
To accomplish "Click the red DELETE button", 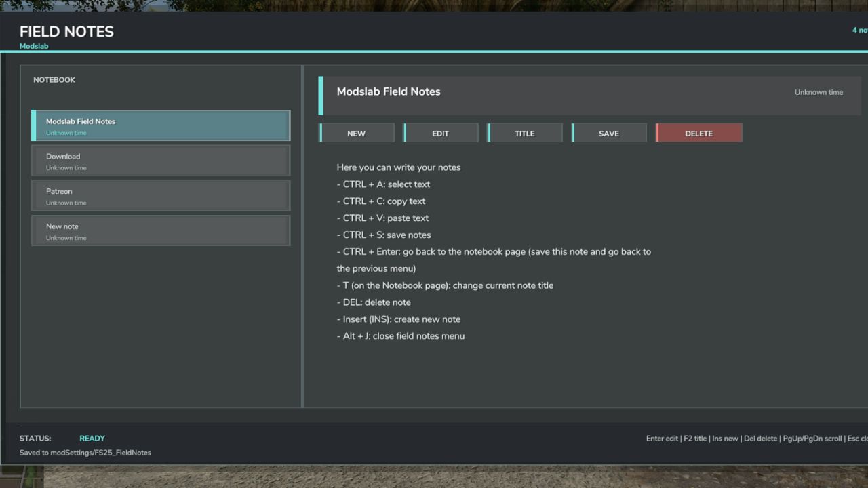I will [699, 134].
